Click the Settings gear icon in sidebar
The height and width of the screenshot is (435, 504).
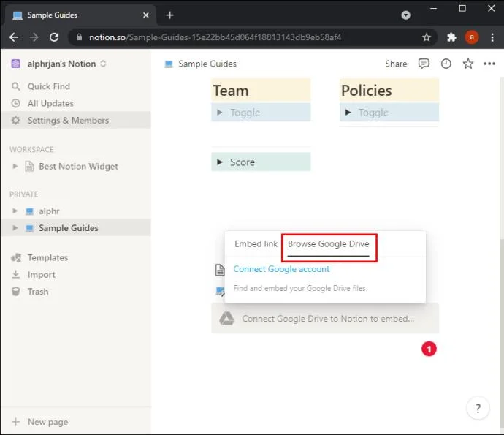(x=16, y=121)
